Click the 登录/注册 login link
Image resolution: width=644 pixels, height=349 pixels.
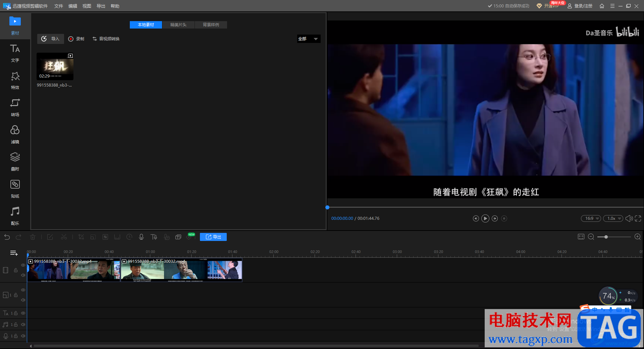point(580,6)
